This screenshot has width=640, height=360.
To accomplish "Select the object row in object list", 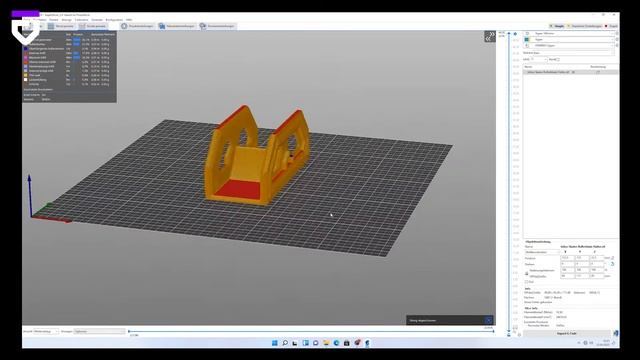I will coord(571,72).
